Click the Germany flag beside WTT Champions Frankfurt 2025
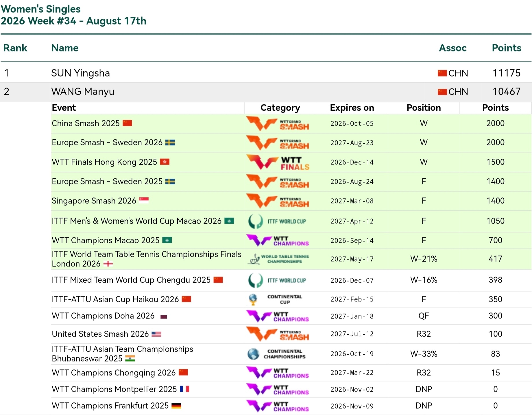 pos(176,406)
